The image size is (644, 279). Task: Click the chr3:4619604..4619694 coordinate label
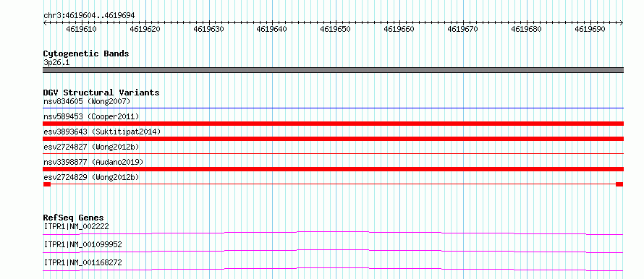pos(89,16)
